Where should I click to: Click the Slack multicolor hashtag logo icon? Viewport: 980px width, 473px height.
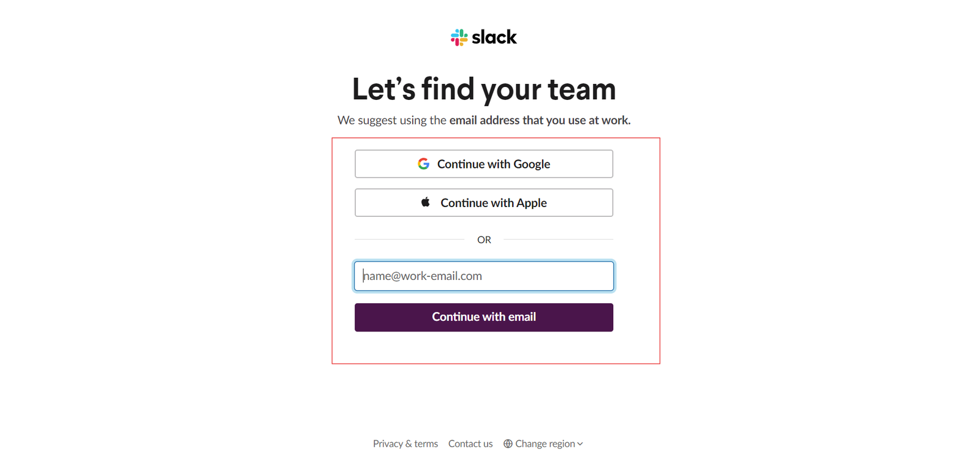click(x=459, y=37)
